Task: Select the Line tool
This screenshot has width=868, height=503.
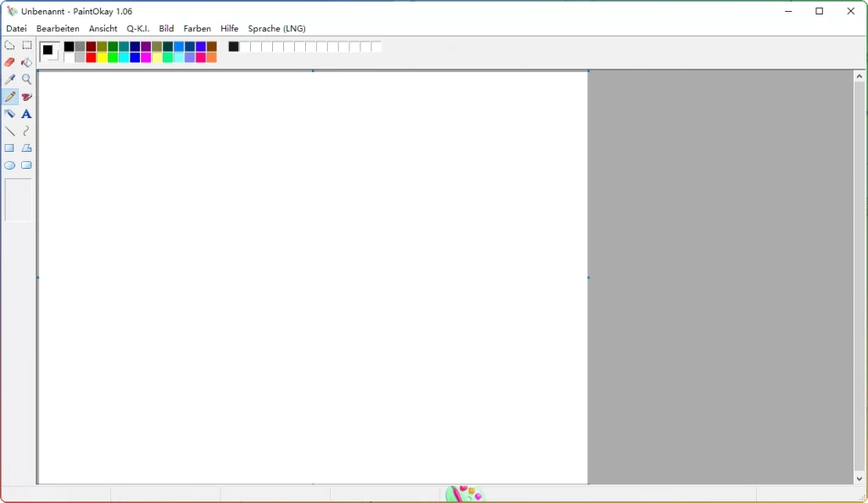Action: click(x=10, y=131)
